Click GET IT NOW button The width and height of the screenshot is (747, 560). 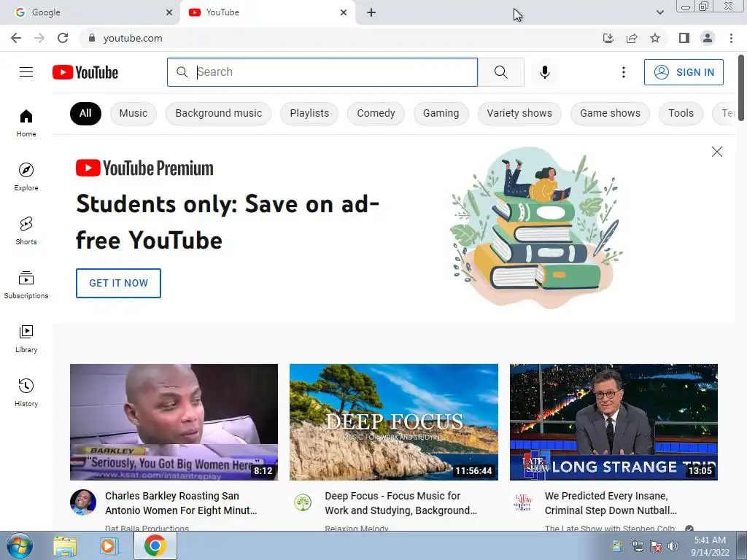tap(118, 284)
